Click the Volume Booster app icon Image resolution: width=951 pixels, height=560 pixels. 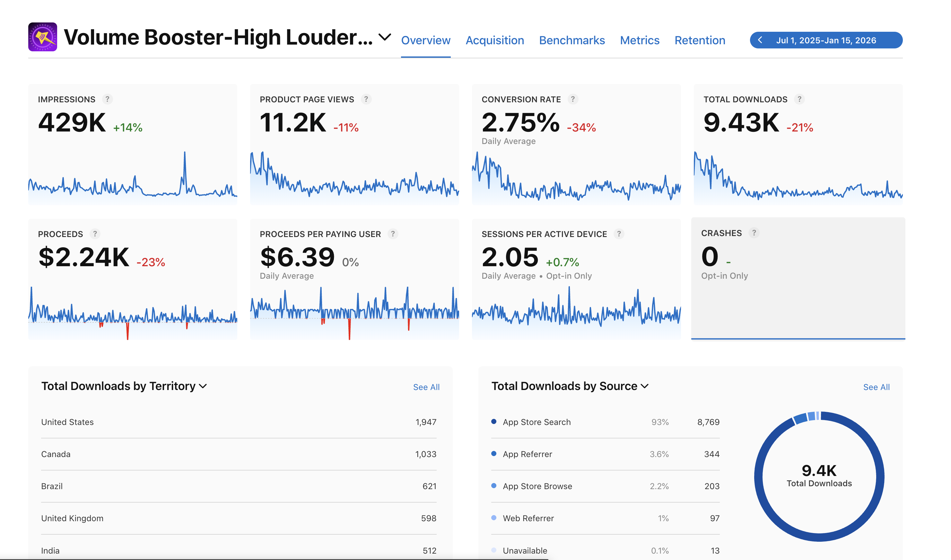coord(43,37)
